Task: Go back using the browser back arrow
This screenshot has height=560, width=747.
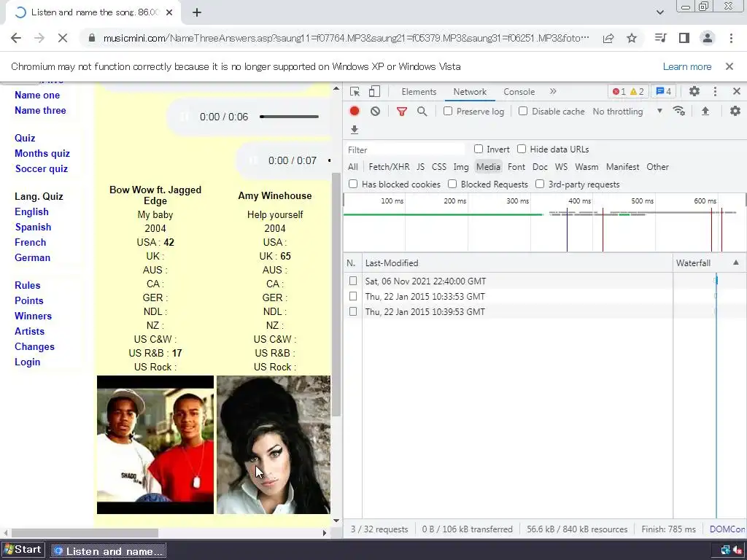Action: (16, 38)
